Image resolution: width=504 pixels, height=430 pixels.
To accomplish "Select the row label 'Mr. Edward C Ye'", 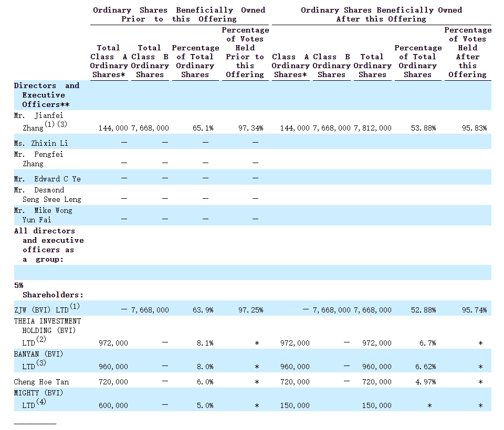I will click(47, 179).
